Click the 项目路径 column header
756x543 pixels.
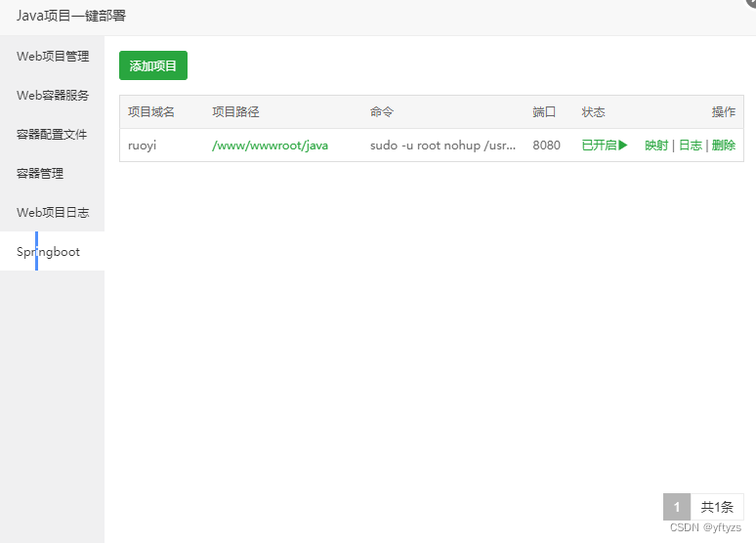point(235,112)
